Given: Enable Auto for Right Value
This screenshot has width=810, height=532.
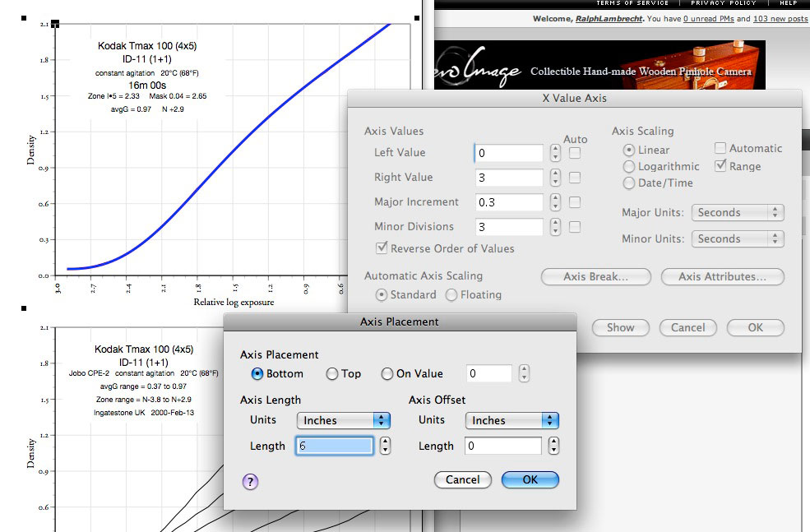Looking at the screenshot, I should pos(575,177).
